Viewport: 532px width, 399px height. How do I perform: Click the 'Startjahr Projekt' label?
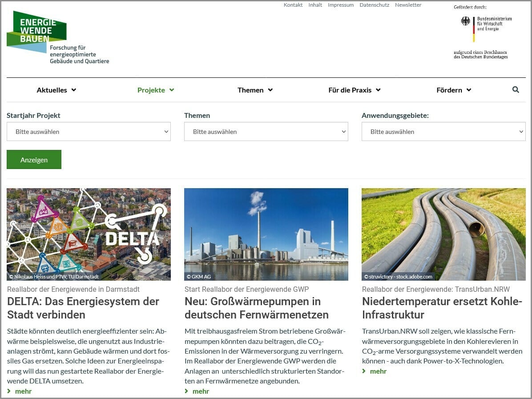pos(33,115)
